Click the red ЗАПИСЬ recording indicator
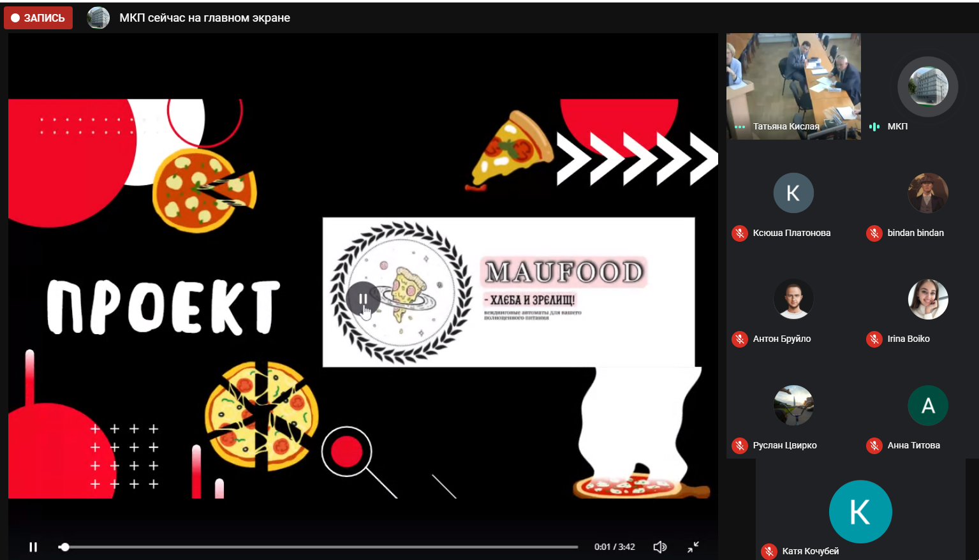This screenshot has height=560, width=979. coord(38,18)
